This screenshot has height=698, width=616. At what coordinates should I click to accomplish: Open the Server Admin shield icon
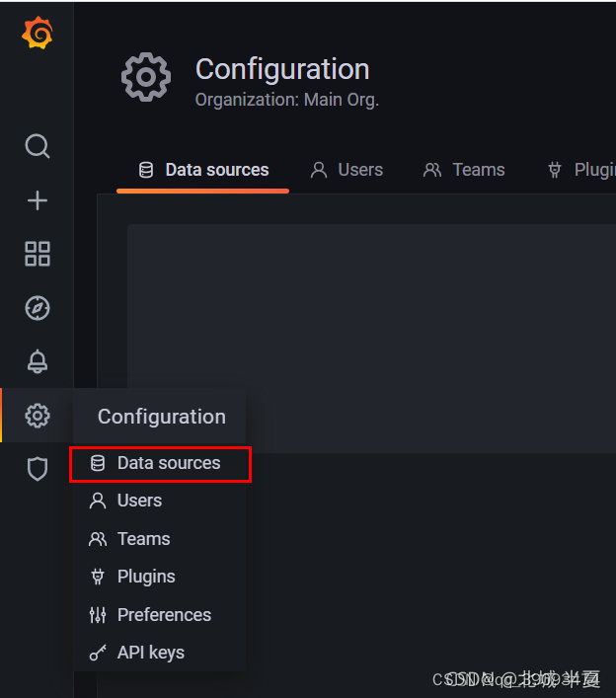[37, 469]
